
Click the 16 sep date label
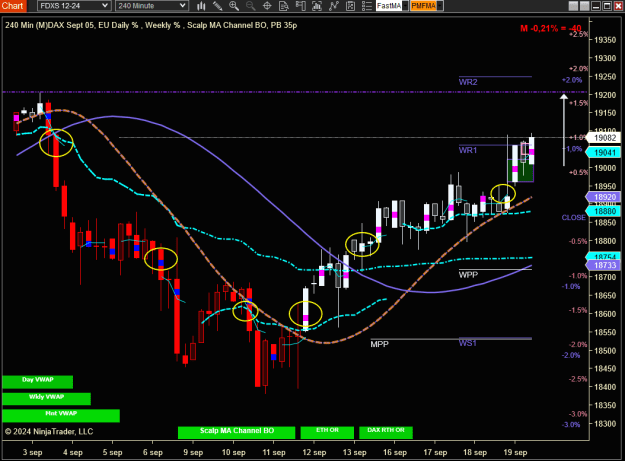point(395,452)
